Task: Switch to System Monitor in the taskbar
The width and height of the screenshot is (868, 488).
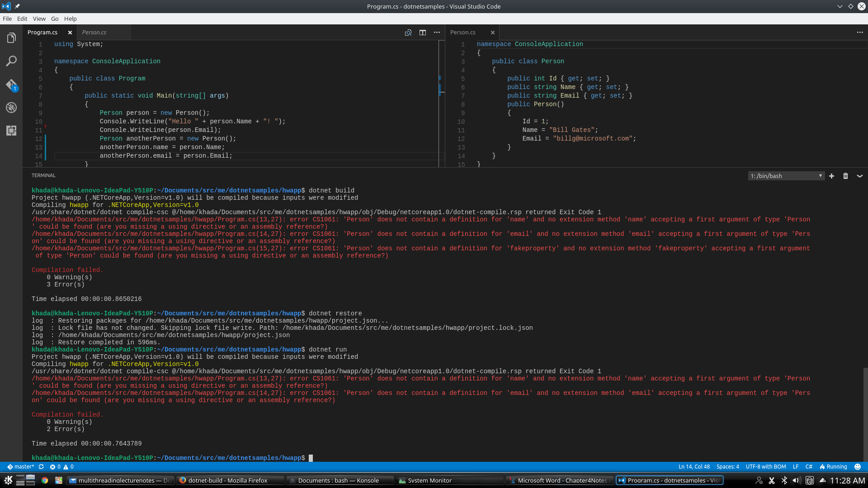Action: pyautogui.click(x=450, y=480)
